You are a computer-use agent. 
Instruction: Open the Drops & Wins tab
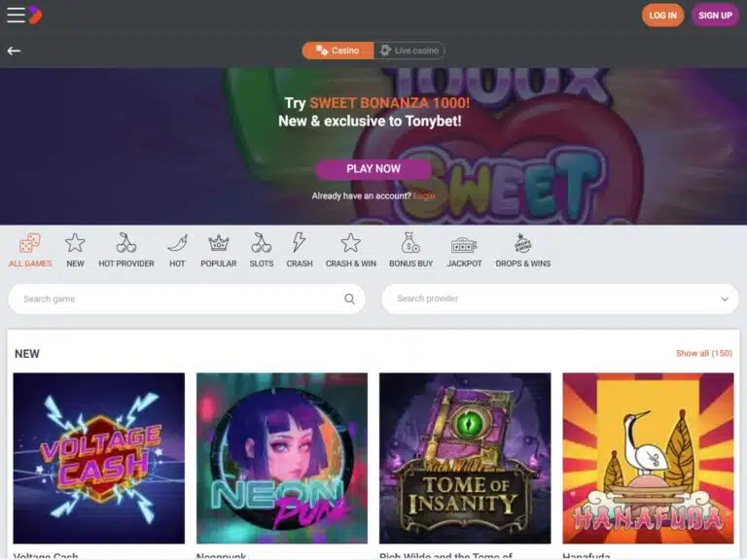coord(522,251)
